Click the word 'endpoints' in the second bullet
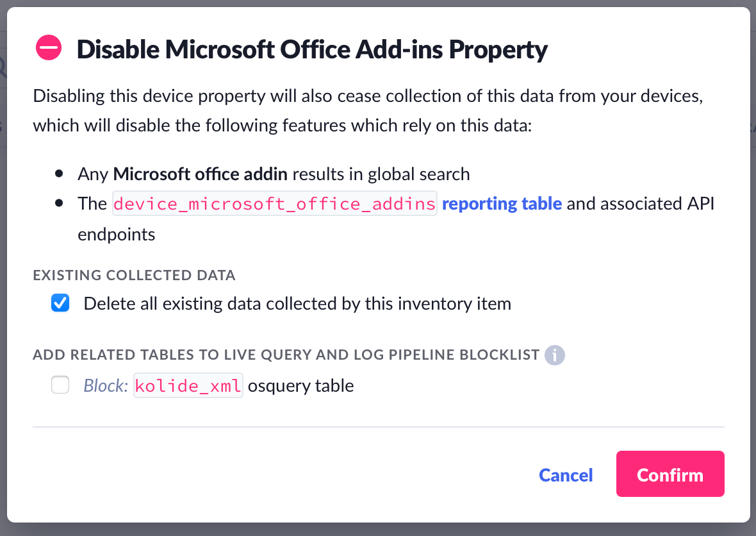756x536 pixels. [x=117, y=235]
